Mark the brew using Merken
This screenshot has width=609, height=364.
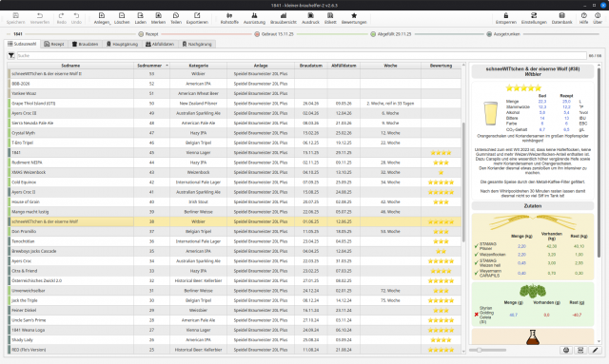click(158, 18)
